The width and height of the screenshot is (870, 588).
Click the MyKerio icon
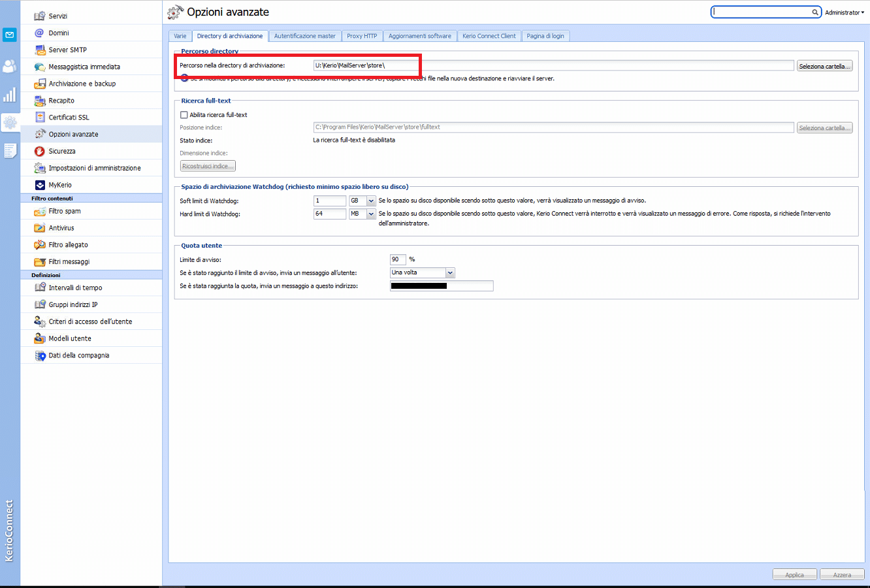coord(40,185)
